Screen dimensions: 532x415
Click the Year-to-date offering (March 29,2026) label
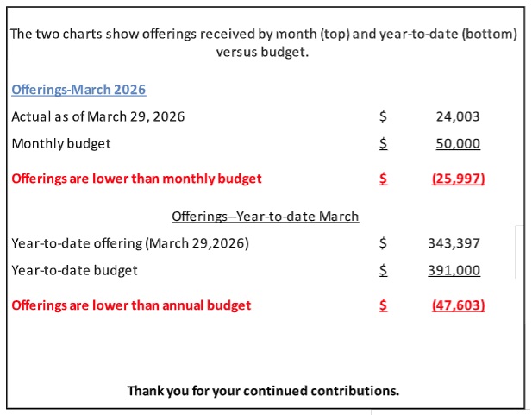tap(130, 243)
